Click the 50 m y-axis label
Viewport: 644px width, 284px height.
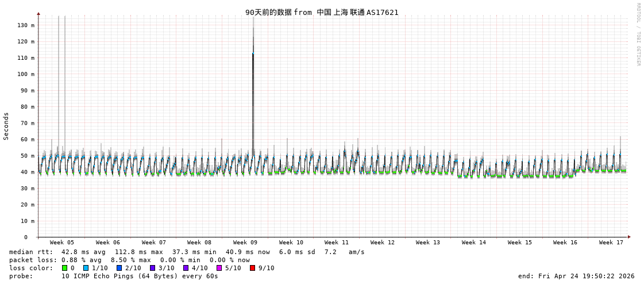coord(28,156)
